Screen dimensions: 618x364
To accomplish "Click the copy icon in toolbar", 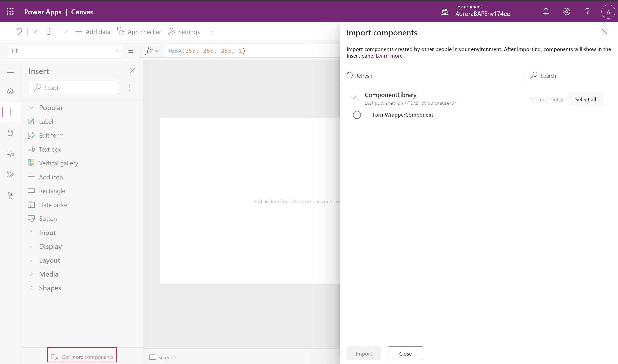I will point(50,32).
